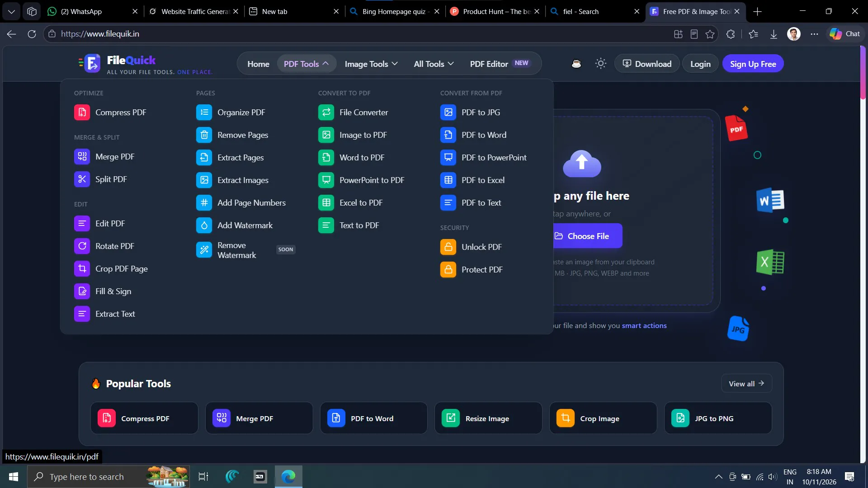Open Rotate PDF via its icon

pos(82,246)
